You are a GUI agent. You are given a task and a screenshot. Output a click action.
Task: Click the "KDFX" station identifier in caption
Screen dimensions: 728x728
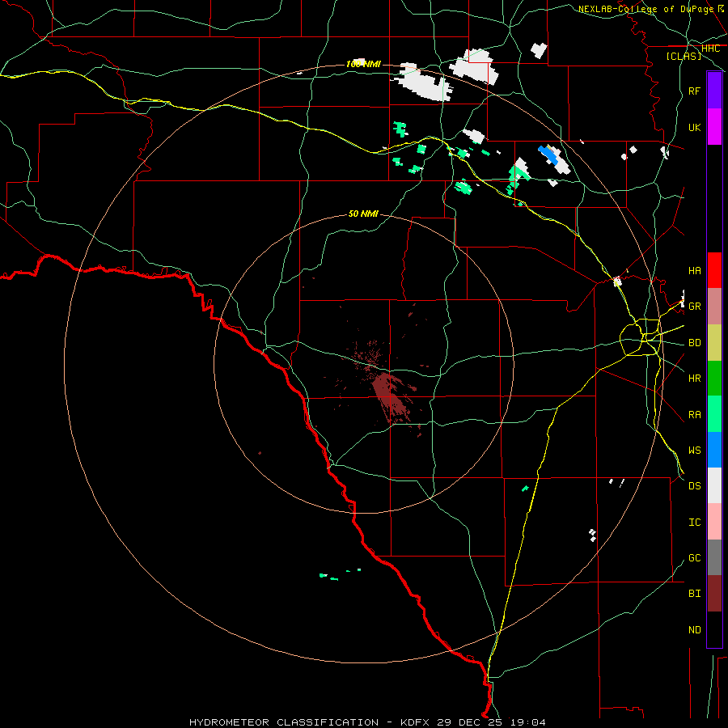click(x=415, y=722)
